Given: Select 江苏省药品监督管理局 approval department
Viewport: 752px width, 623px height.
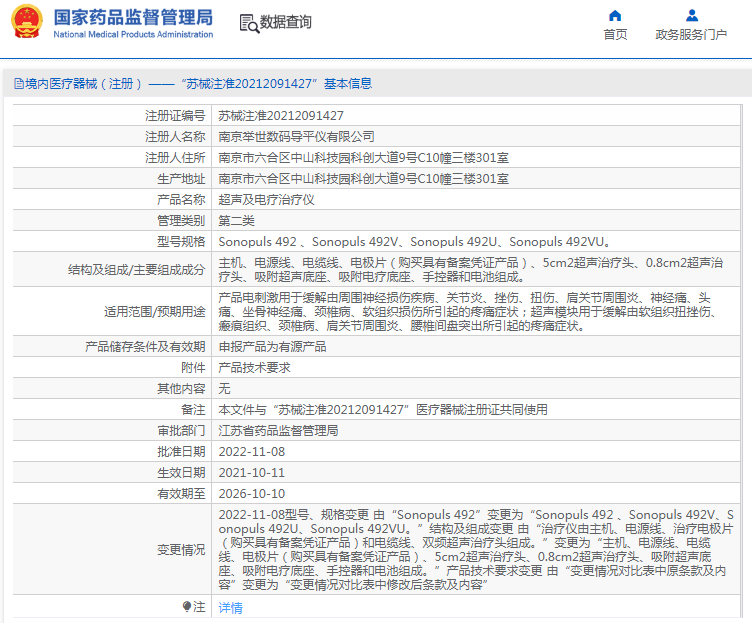Looking at the screenshot, I should (x=278, y=431).
